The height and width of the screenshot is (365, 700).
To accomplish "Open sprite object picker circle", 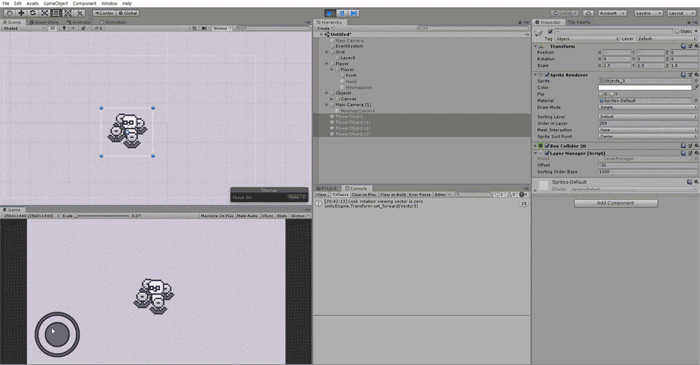I will point(696,81).
